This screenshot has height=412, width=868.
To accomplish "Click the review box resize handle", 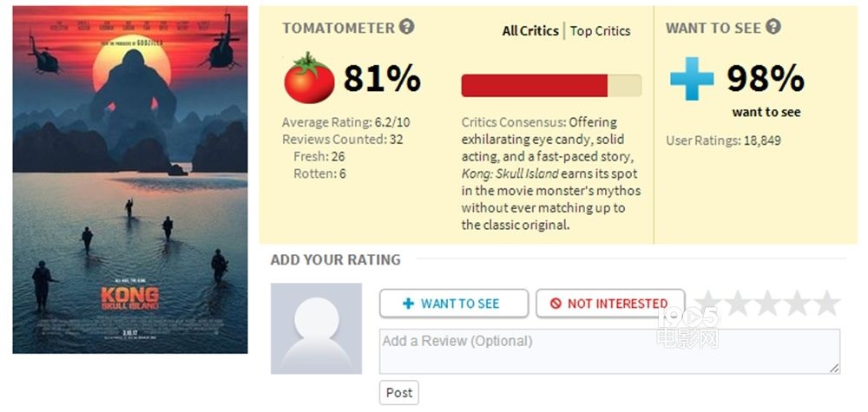I will coord(835,369).
